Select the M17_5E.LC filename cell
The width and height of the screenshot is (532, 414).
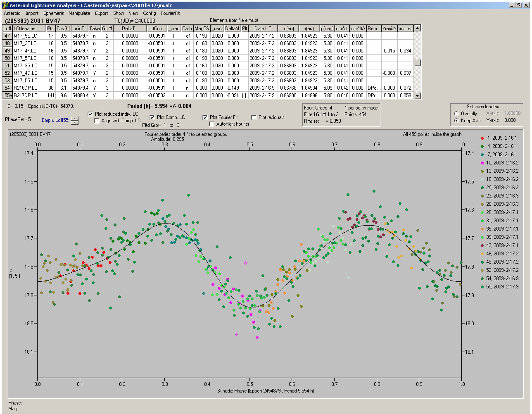coord(29,36)
